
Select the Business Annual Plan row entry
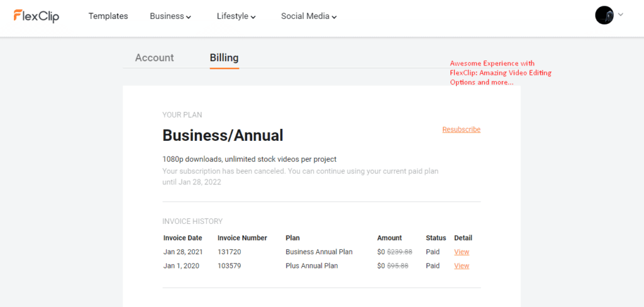(x=319, y=252)
